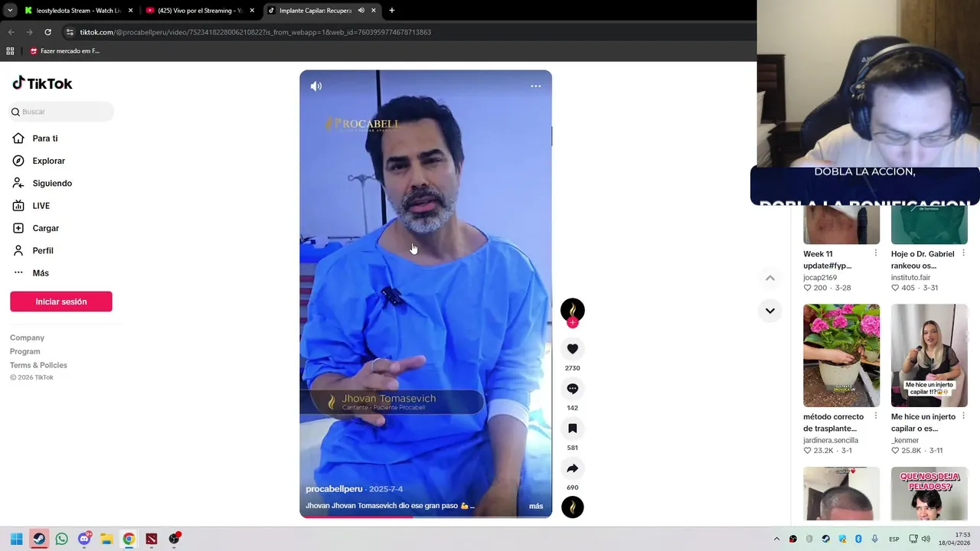Go back in browser history
The width and height of the screenshot is (980, 551).
pos(11,32)
